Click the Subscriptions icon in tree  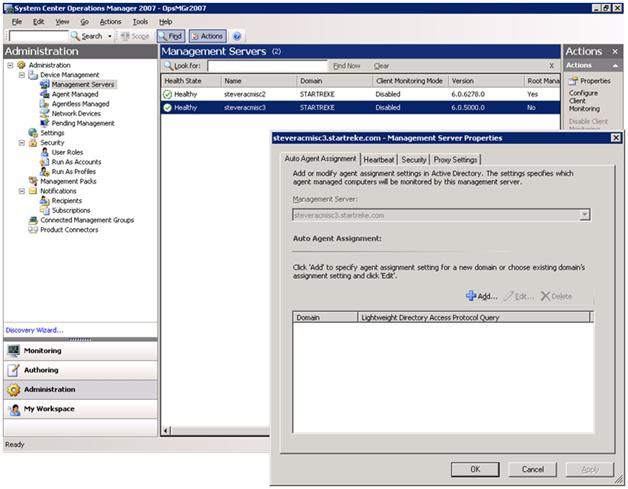click(44, 210)
